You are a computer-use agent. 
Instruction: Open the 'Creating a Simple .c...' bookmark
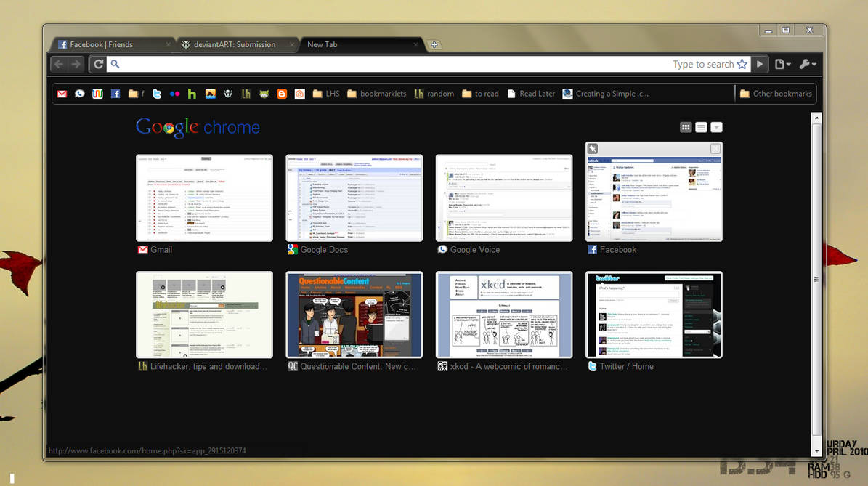tap(606, 94)
